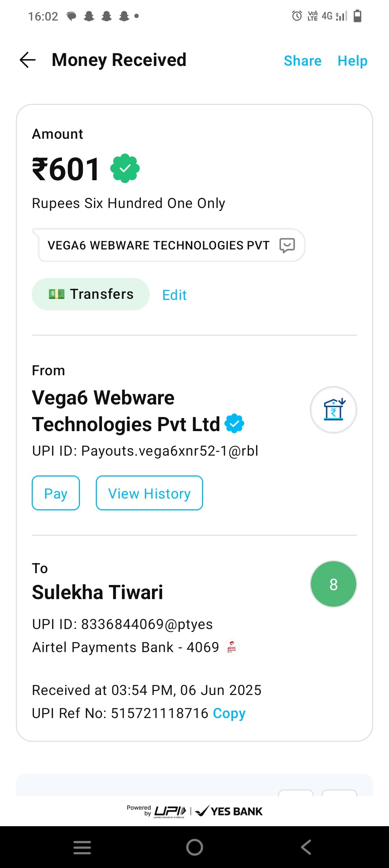
Task: Tap the Android home circle button
Action: tap(194, 847)
